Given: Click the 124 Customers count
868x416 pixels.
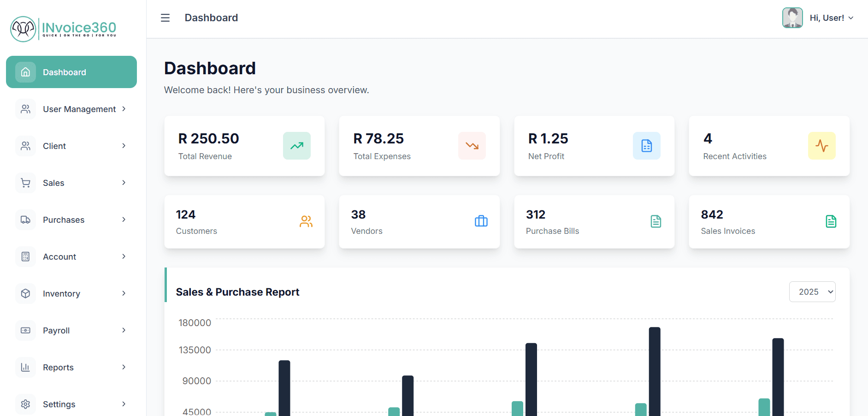Looking at the screenshot, I should click(x=186, y=214).
